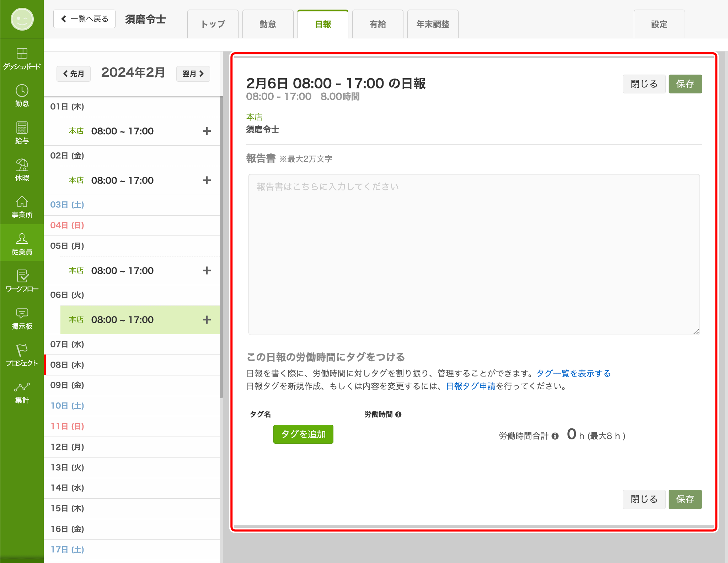The height and width of the screenshot is (563, 728).
Task: Select the 11日 (日) row
Action: pyautogui.click(x=132, y=426)
